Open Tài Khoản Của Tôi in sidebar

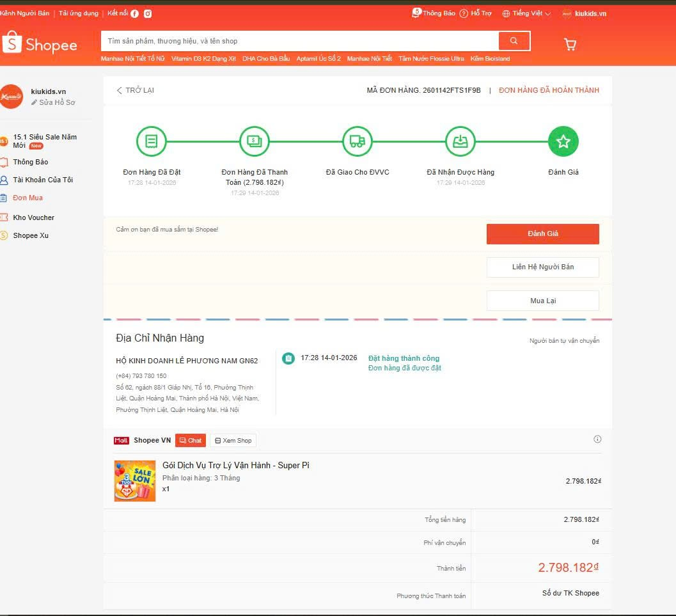43,180
